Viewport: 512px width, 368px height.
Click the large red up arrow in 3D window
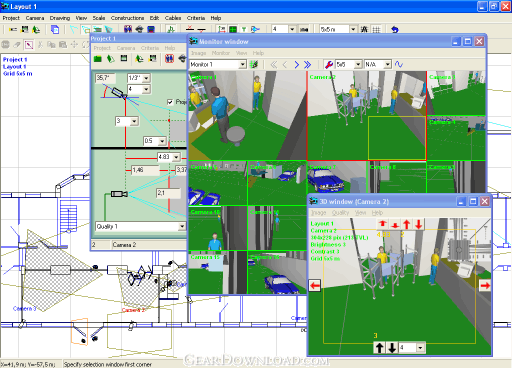coord(407,224)
